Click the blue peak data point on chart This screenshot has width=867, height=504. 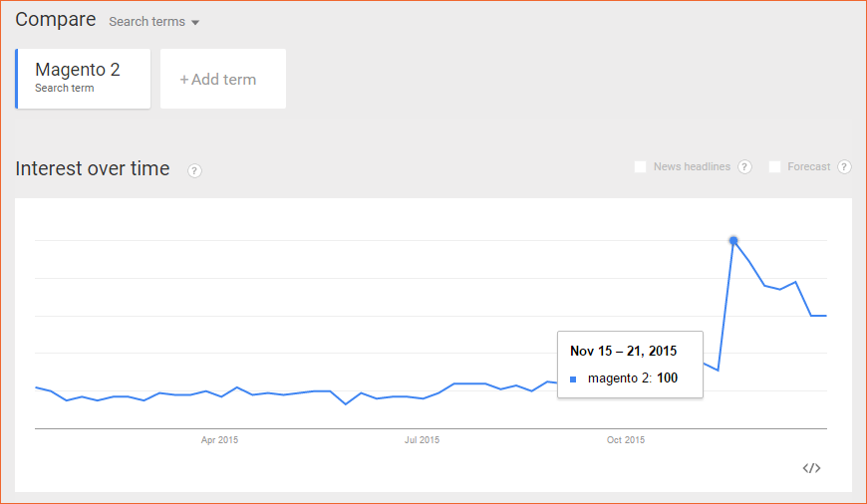[733, 240]
